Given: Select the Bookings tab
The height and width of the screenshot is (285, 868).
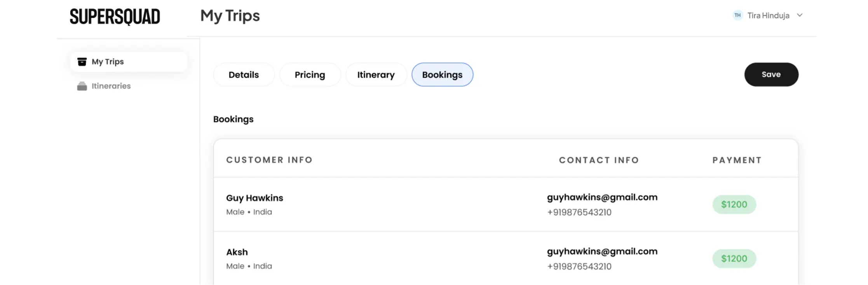Looking at the screenshot, I should coord(442,75).
